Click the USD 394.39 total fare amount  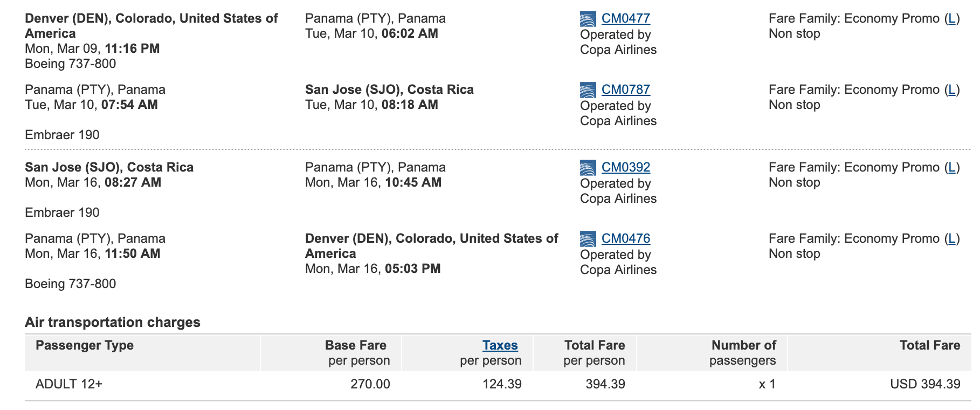925,384
